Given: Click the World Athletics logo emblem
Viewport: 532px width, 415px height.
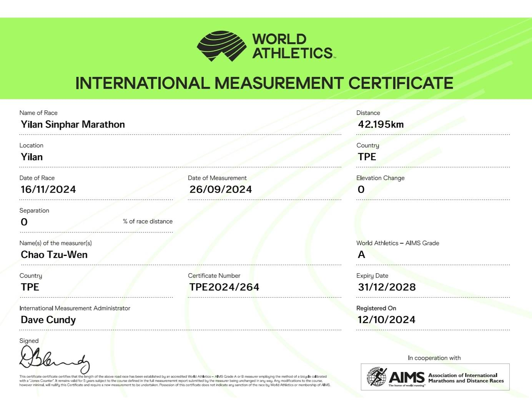Looking at the screenshot, I should pyautogui.click(x=222, y=46).
